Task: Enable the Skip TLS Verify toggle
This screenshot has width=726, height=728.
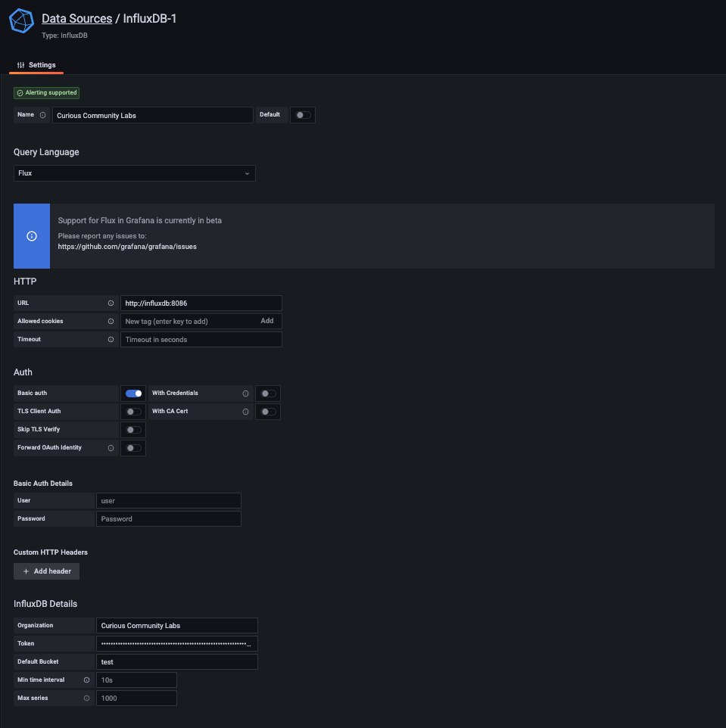Action: (134, 430)
